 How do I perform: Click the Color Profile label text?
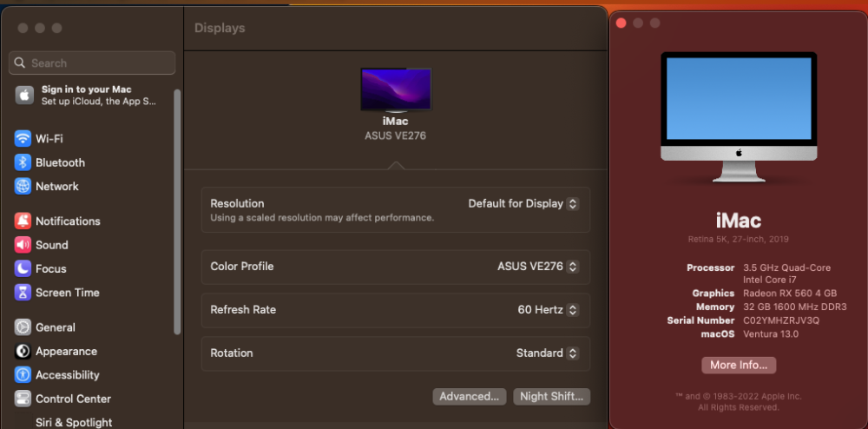242,267
